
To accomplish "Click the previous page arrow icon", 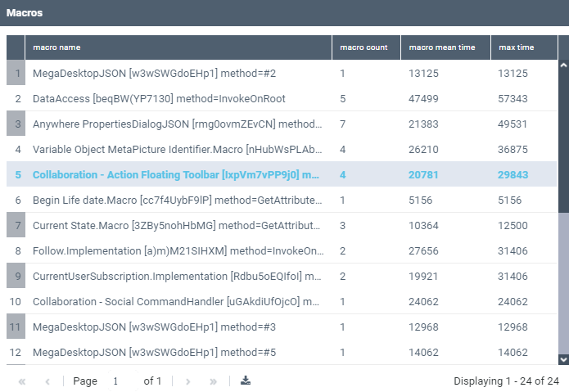I will click(47, 381).
